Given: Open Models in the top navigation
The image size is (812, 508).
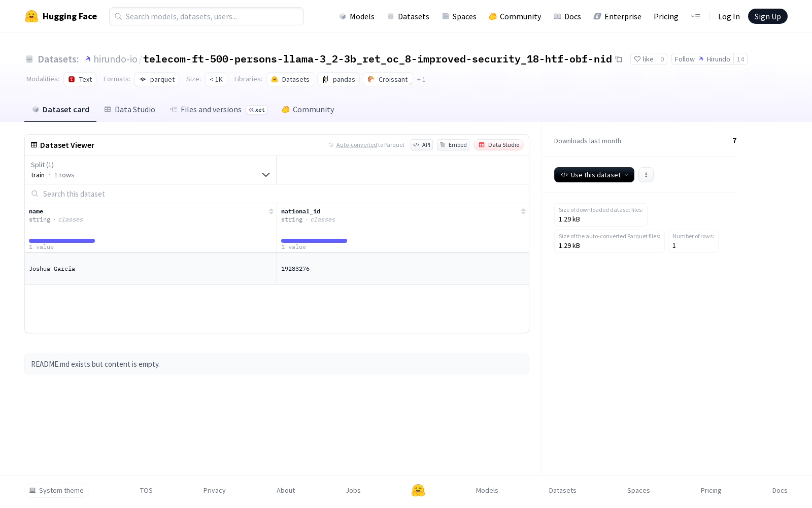Looking at the screenshot, I should coord(357,16).
